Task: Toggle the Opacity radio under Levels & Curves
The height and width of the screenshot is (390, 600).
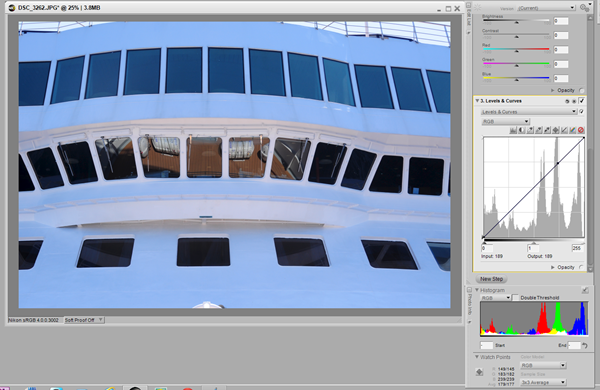Action: (x=582, y=267)
